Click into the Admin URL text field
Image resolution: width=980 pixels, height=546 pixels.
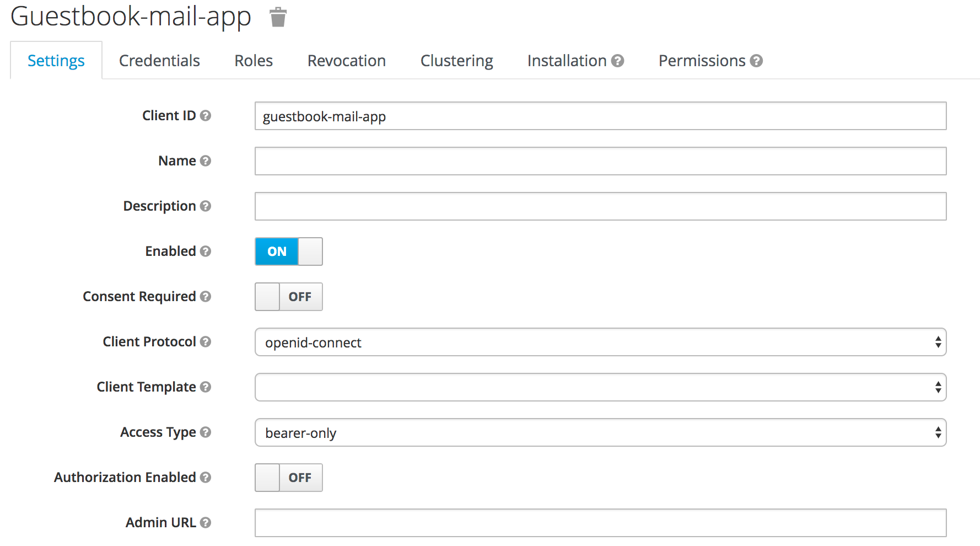coord(600,523)
